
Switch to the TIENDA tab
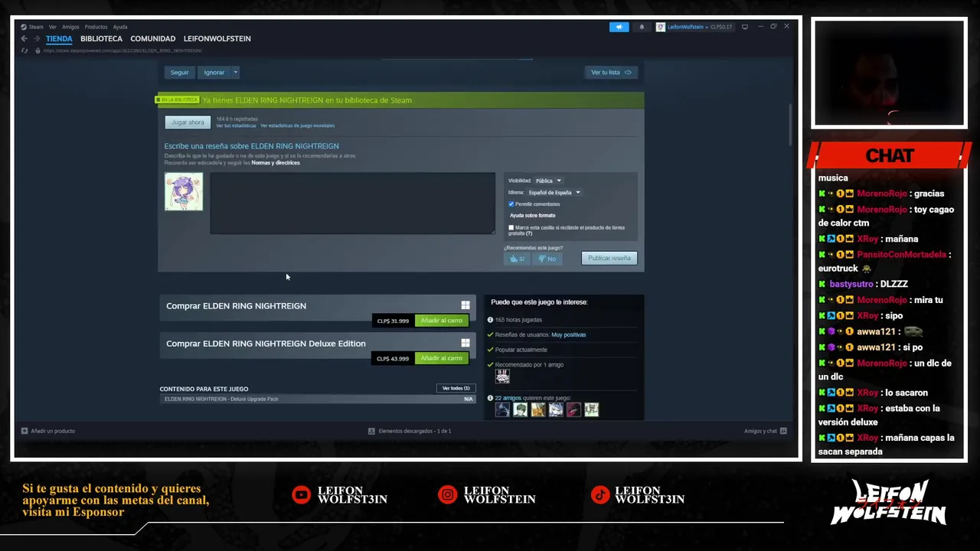click(x=59, y=38)
